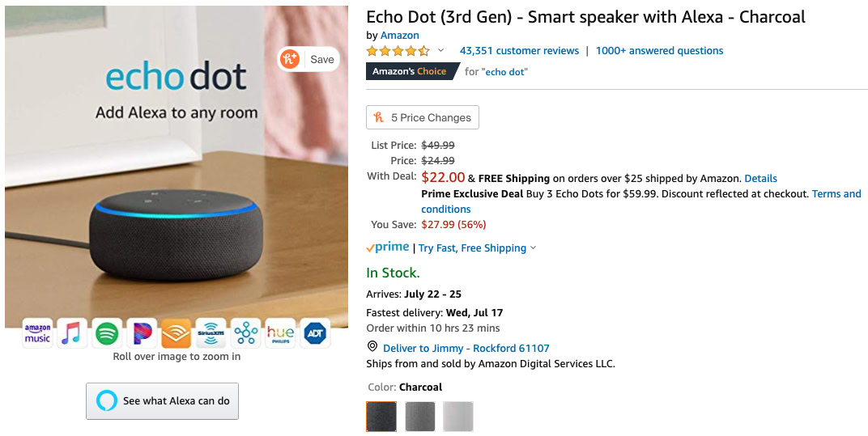Expand the star rating dropdown arrow
Screen dimensions: 868x436
(x=441, y=50)
